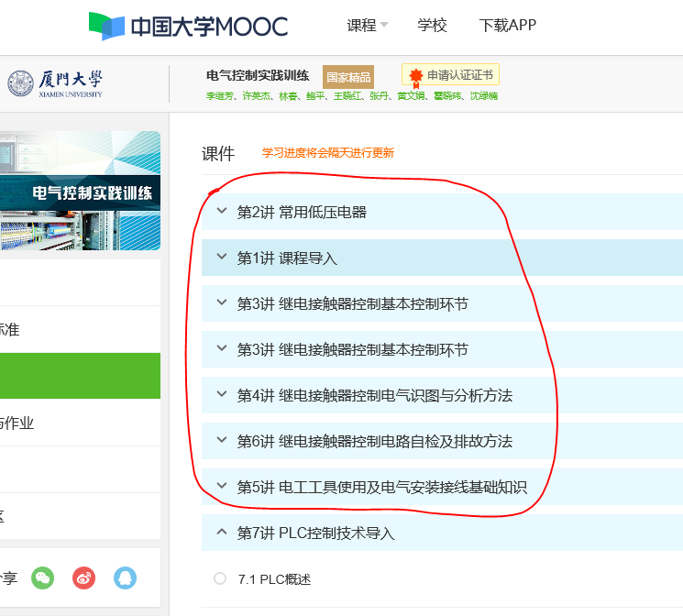Screen dimensions: 683x616
Task: Open lesson 7.1 PLC概述
Action: pyautogui.click(x=274, y=579)
